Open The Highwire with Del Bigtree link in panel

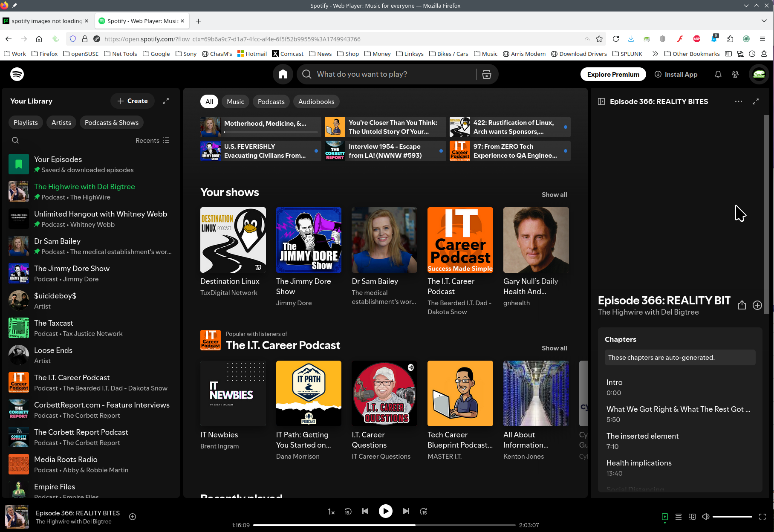click(x=648, y=312)
